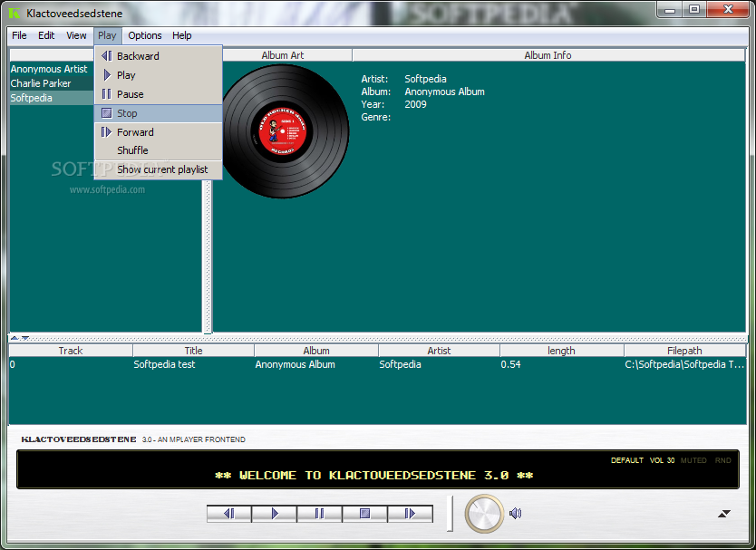Select Charlie Parker in artist list
The image size is (756, 550).
click(52, 83)
